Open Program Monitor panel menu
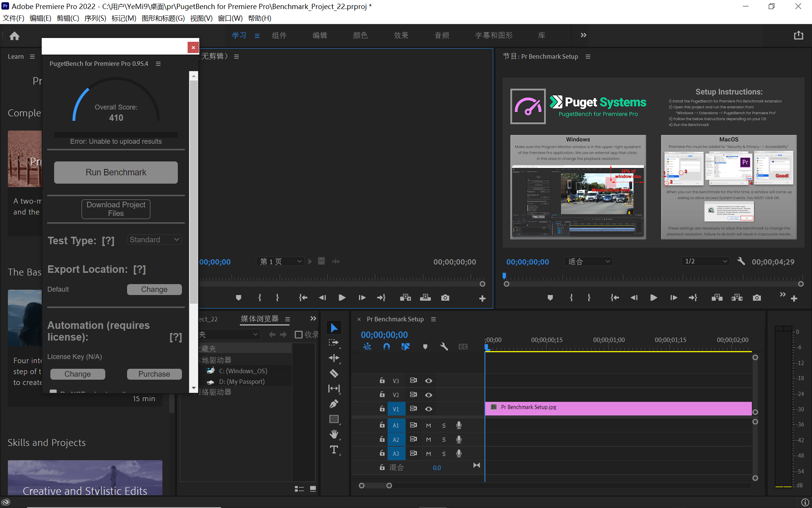812x508 pixels. click(588, 56)
